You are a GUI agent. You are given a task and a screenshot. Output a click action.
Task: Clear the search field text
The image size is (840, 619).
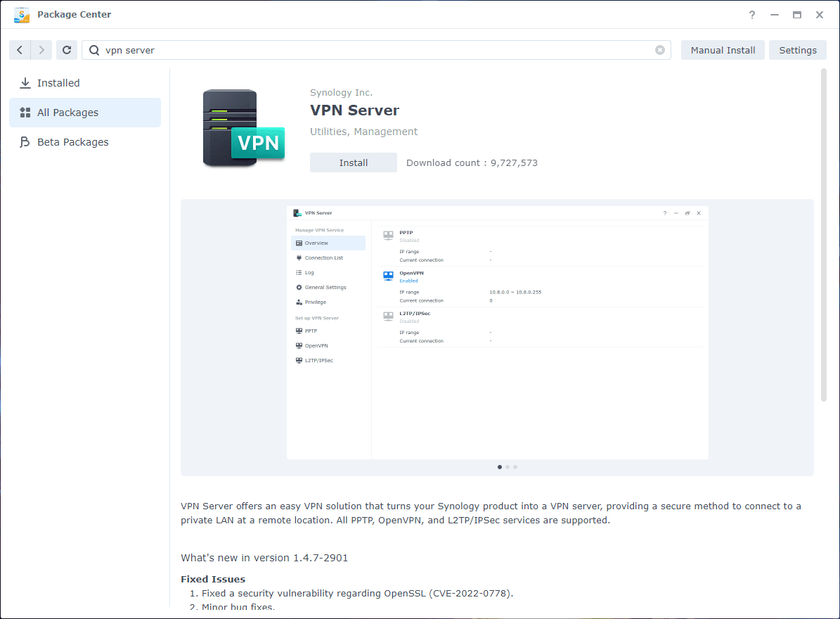pyautogui.click(x=660, y=50)
